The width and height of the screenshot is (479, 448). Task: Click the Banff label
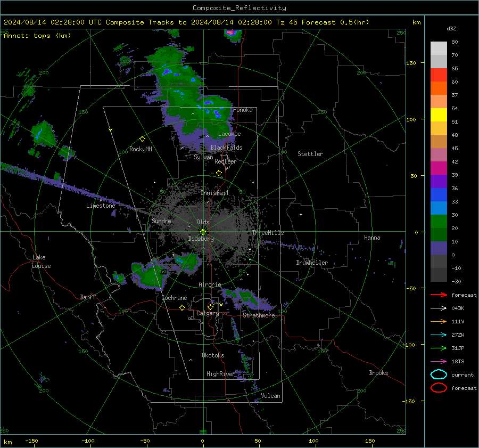tap(88, 297)
